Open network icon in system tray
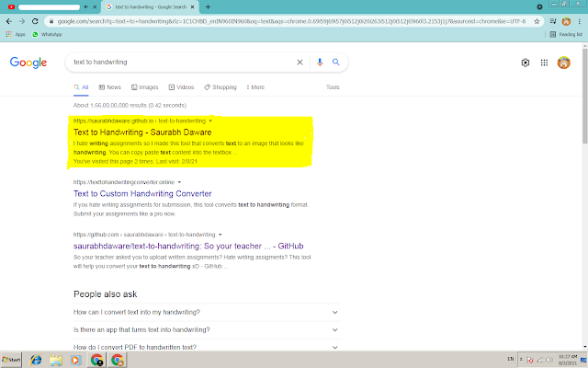The width and height of the screenshot is (588, 368). click(539, 360)
